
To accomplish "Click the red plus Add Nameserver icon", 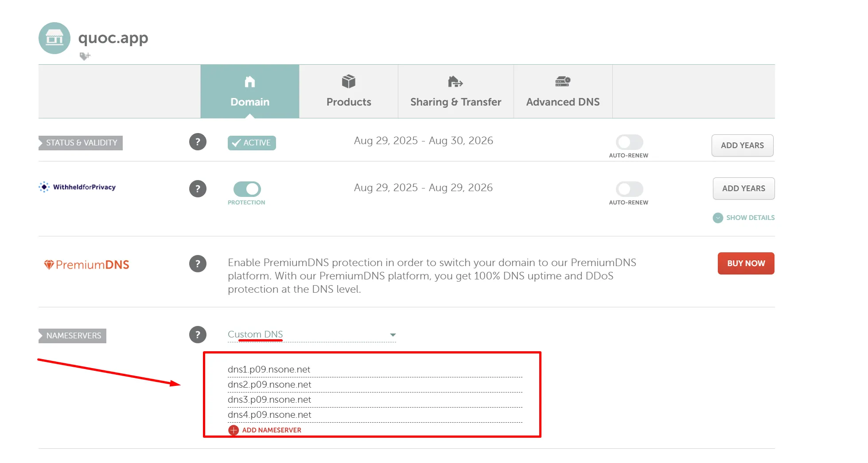I will pos(234,430).
